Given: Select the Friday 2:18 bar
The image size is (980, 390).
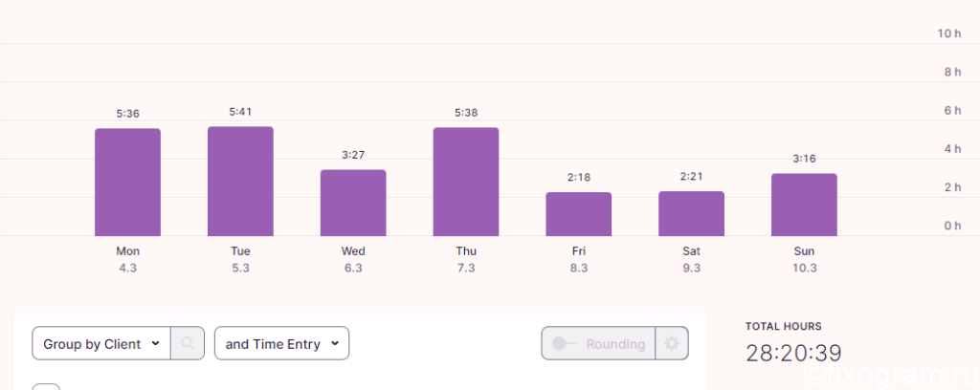Looking at the screenshot, I should coord(579,214).
